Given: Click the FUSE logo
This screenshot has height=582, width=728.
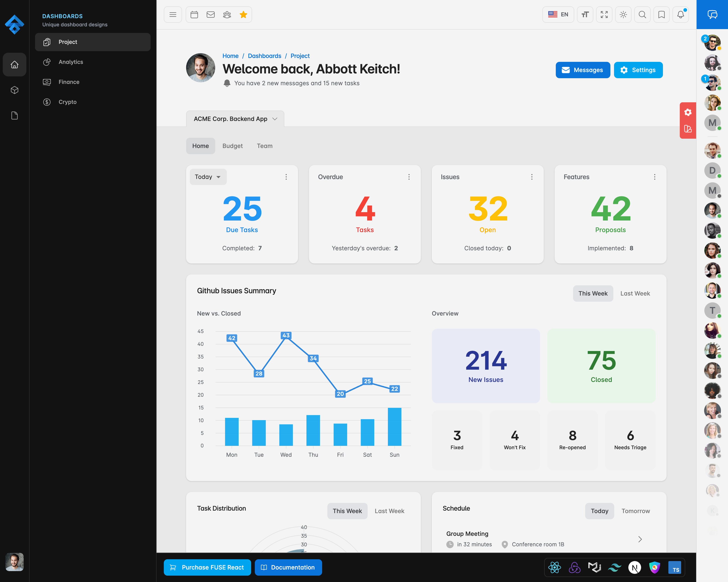Looking at the screenshot, I should pos(15,24).
